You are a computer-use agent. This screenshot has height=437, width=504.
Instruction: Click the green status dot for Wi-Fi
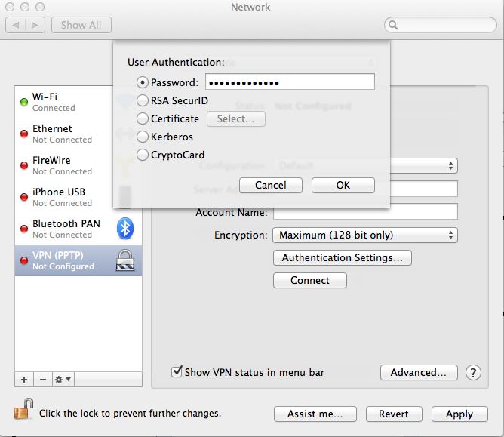click(24, 102)
